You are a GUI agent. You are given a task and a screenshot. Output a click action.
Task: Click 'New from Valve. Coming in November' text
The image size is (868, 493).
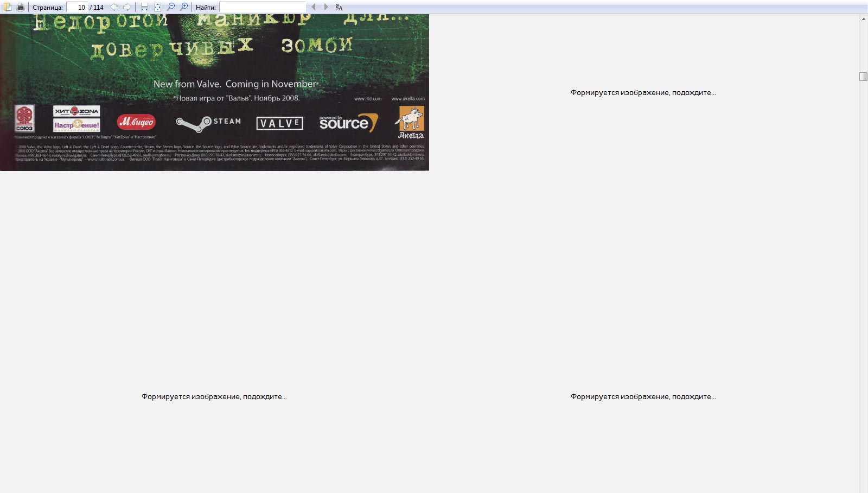click(x=235, y=84)
